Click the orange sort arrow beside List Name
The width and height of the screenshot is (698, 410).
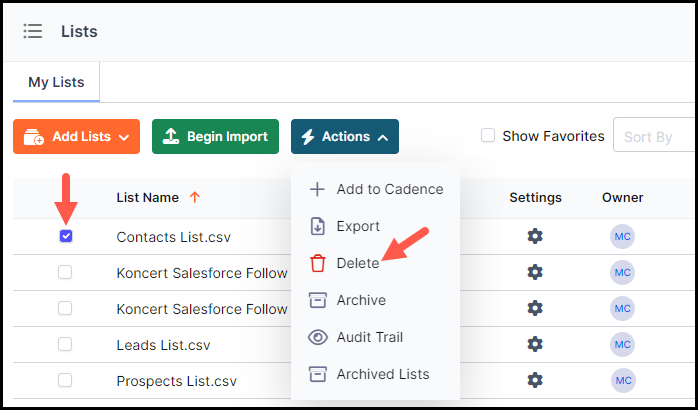pos(194,197)
